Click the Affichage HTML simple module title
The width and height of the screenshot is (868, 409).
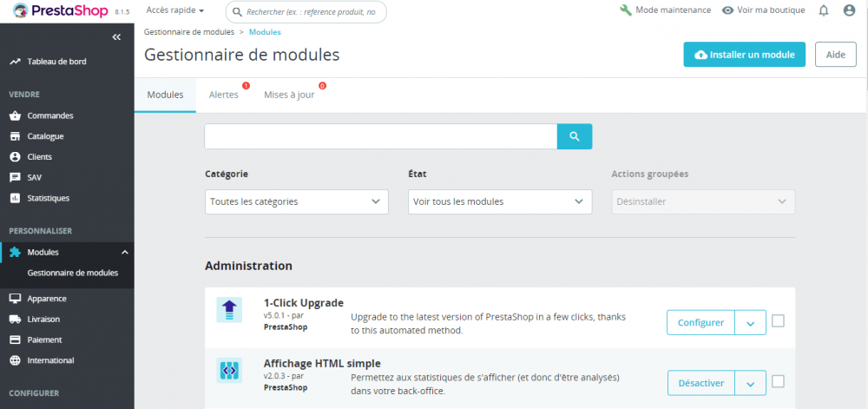[322, 364]
